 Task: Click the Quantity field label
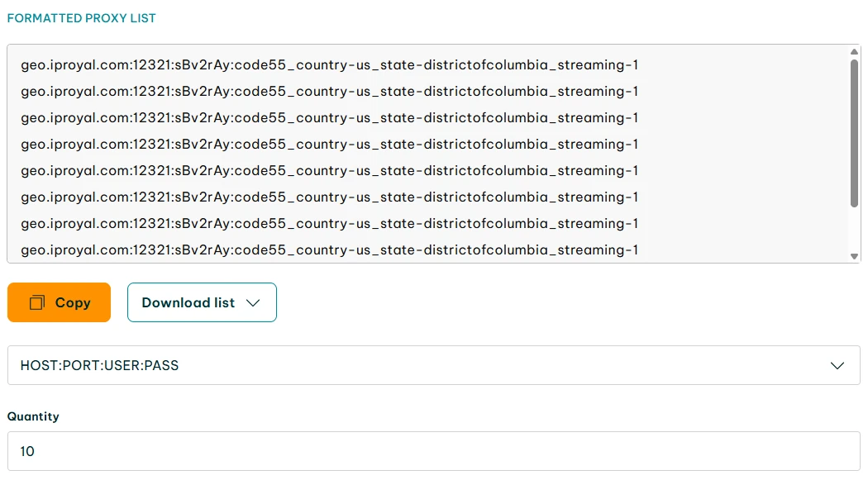tap(33, 416)
